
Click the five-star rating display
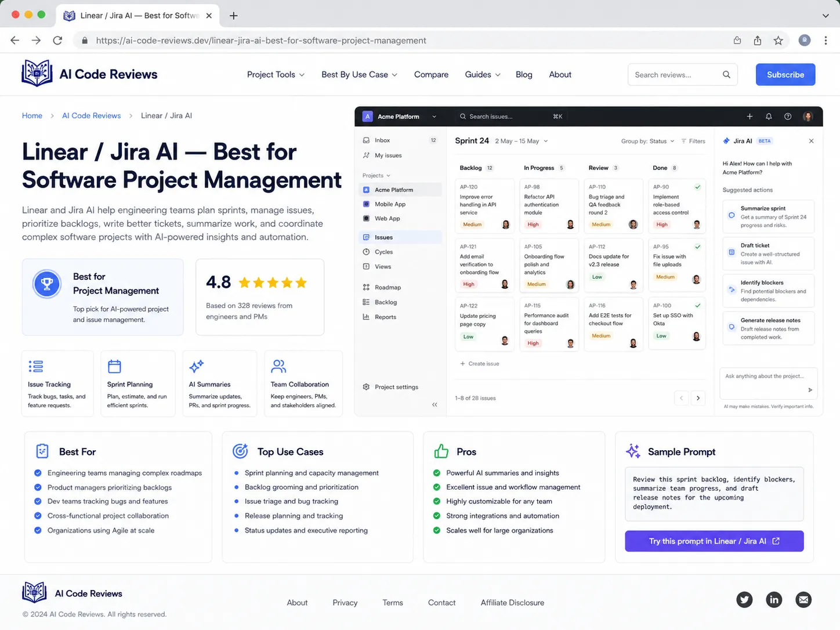coord(273,283)
